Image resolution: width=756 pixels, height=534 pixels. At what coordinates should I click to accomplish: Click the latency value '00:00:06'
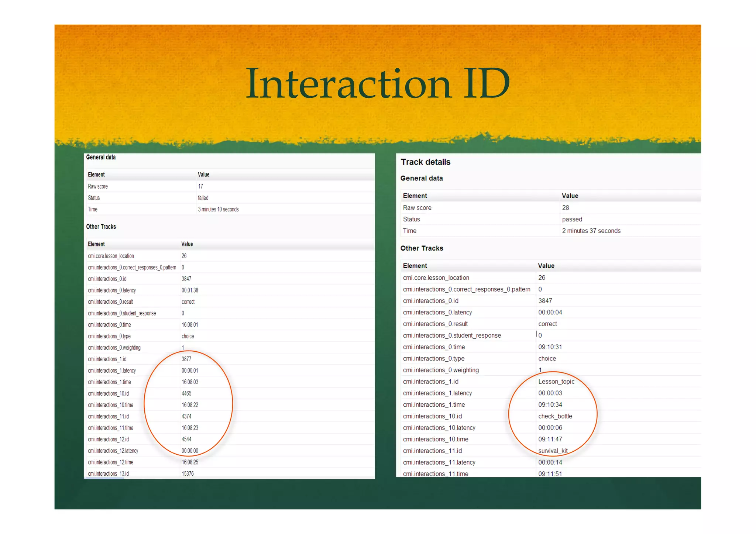pyautogui.click(x=550, y=428)
